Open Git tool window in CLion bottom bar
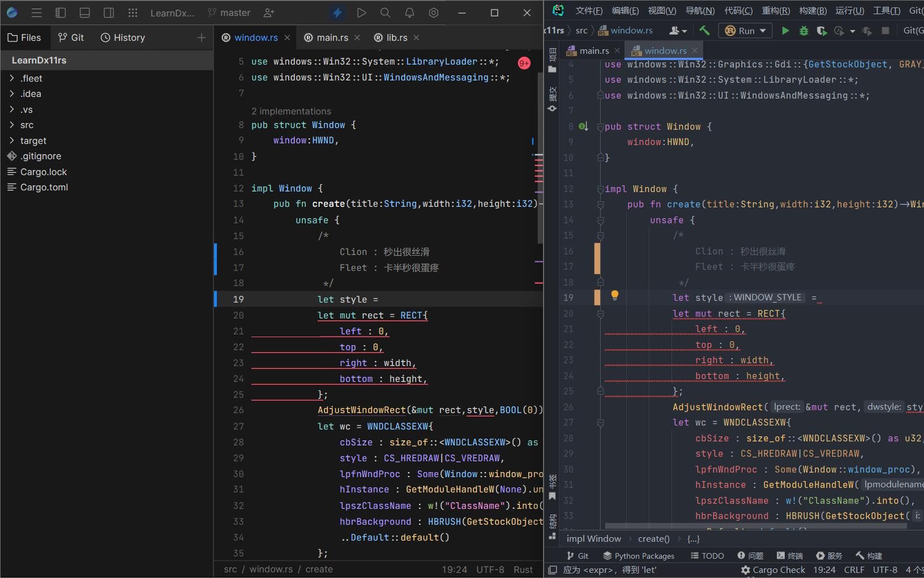924x578 pixels. (x=577, y=556)
